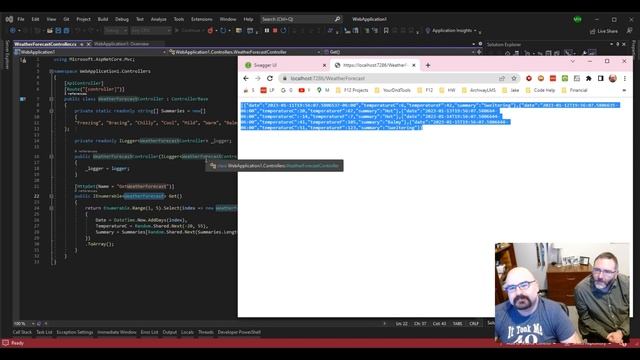This screenshot has height=360, width=640.
Task: Open the Analyze menu
Action: tap(158, 19)
